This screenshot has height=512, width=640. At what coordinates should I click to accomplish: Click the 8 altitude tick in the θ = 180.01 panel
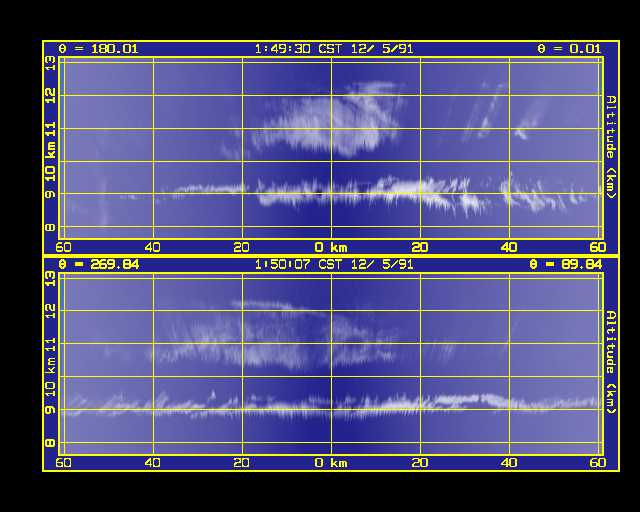coord(50,227)
